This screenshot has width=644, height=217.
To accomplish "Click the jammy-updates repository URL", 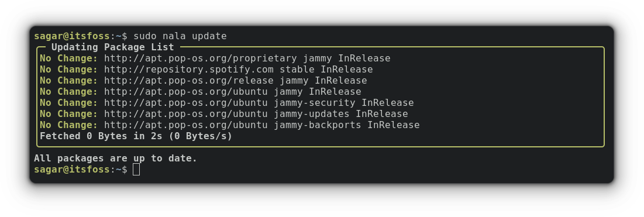I will pyautogui.click(x=256, y=114).
